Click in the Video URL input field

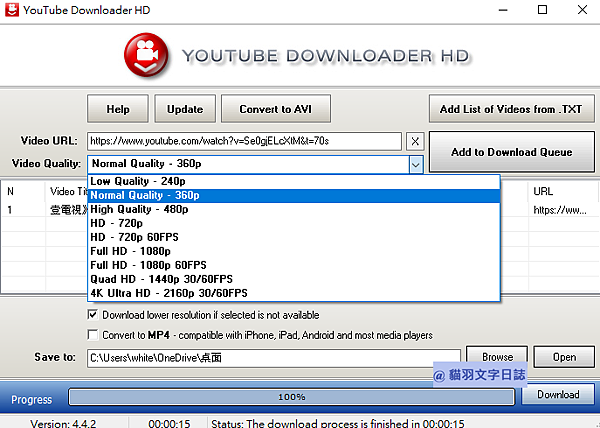pyautogui.click(x=244, y=142)
